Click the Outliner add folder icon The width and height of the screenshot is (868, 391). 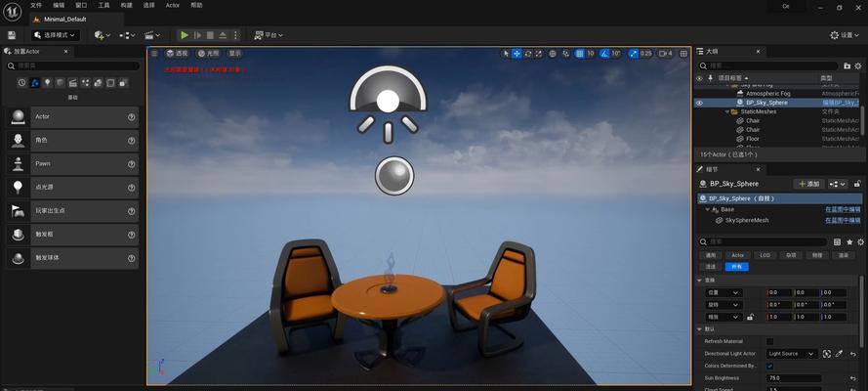(x=847, y=65)
